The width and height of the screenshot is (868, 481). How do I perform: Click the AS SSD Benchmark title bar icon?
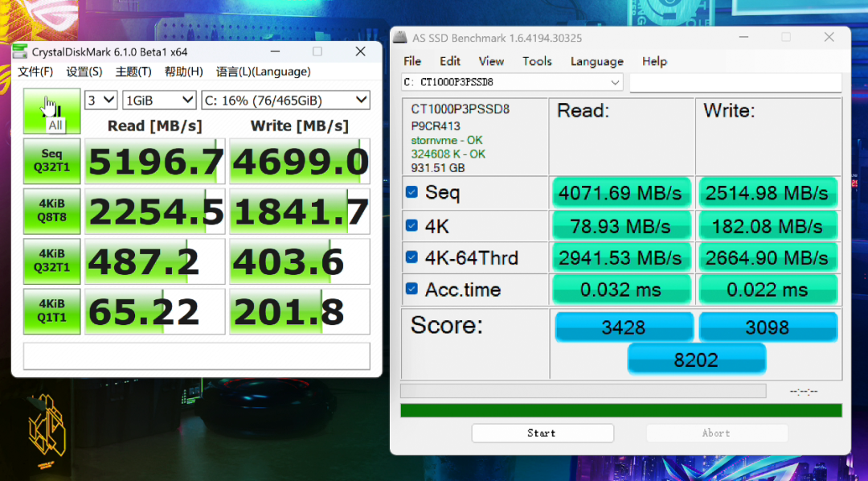pos(399,38)
